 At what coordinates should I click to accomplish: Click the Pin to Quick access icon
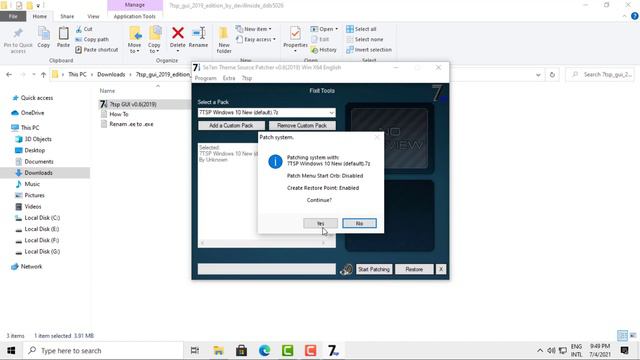click(18, 33)
